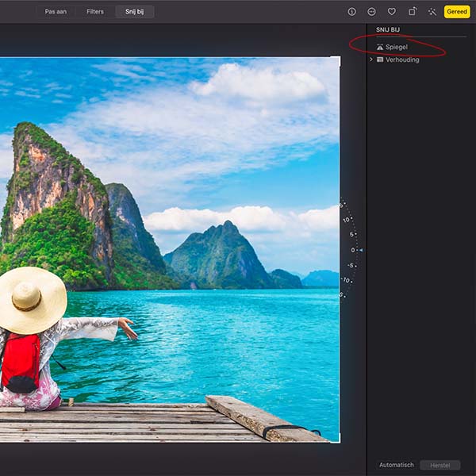Viewport: 476px width, 476px height.
Task: Click the Verhouding aspect ratio icon
Action: click(x=380, y=60)
